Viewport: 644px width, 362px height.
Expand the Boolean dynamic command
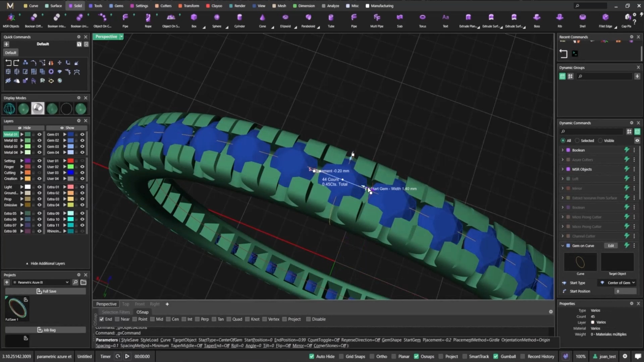coord(562,150)
